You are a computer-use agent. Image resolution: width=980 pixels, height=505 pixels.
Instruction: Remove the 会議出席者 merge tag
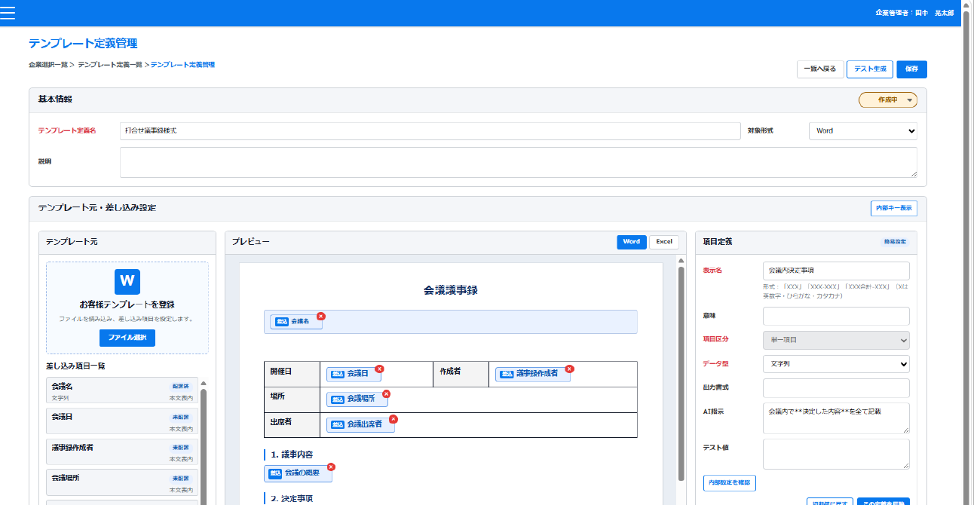click(x=393, y=419)
